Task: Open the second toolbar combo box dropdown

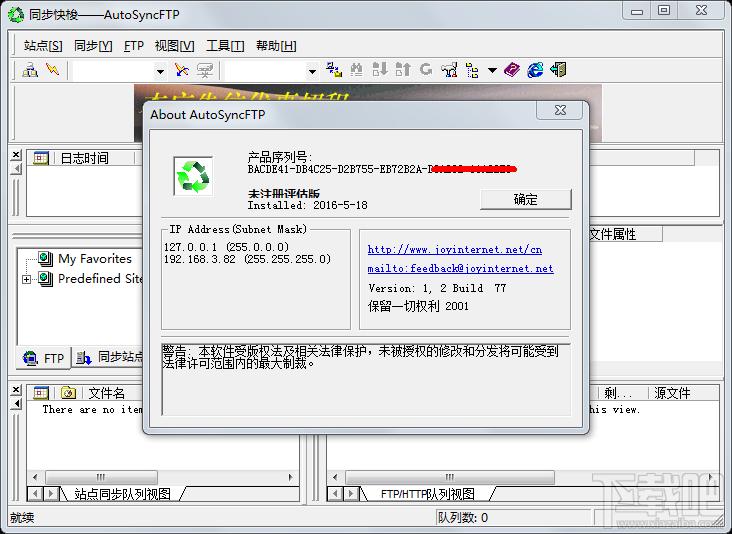Action: [x=311, y=71]
